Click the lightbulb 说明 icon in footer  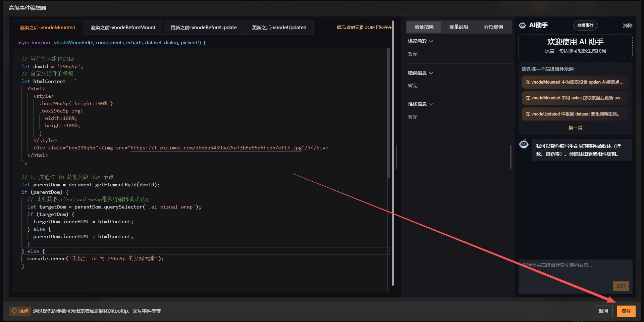pyautogui.click(x=14, y=311)
